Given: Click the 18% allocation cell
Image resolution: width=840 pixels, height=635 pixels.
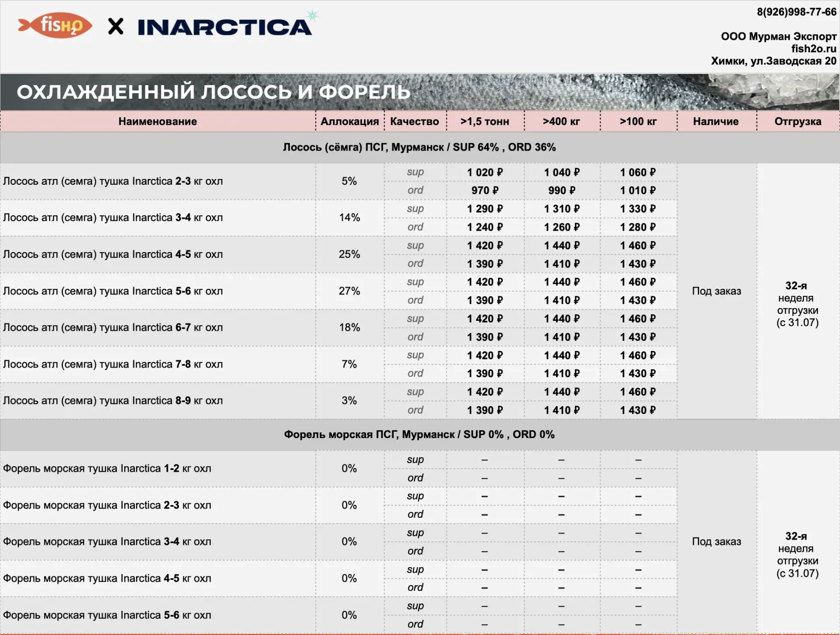Looking at the screenshot, I should [349, 327].
